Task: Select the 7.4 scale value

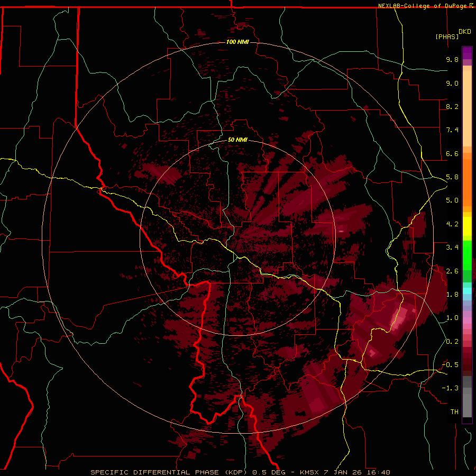Action: coord(452,130)
